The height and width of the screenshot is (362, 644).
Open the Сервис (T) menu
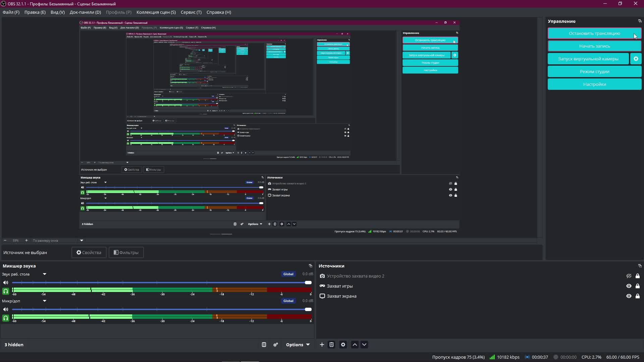[191, 12]
